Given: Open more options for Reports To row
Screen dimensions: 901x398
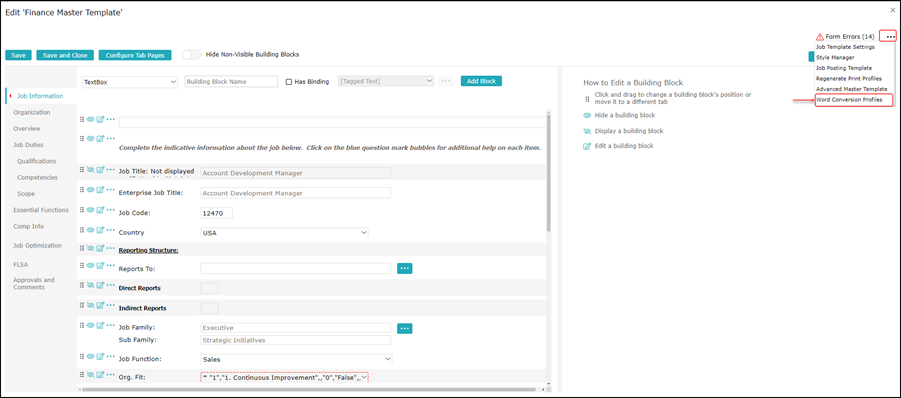Looking at the screenshot, I should point(110,265).
